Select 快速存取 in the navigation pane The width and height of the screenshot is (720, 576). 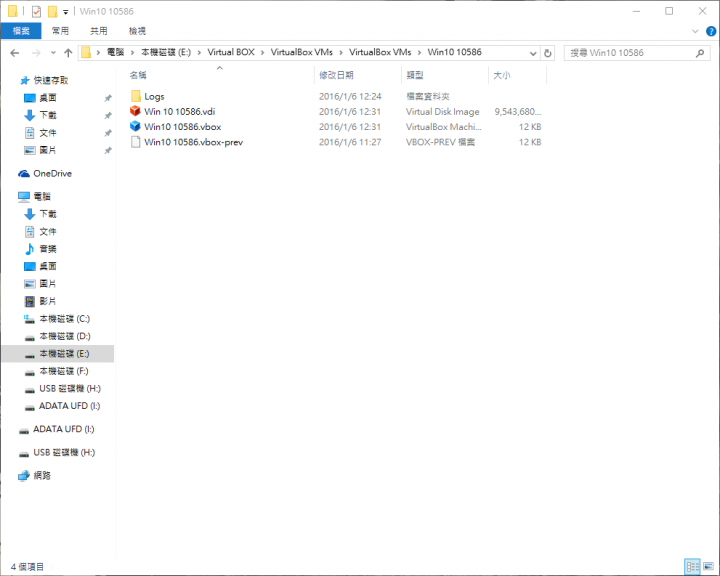51,80
